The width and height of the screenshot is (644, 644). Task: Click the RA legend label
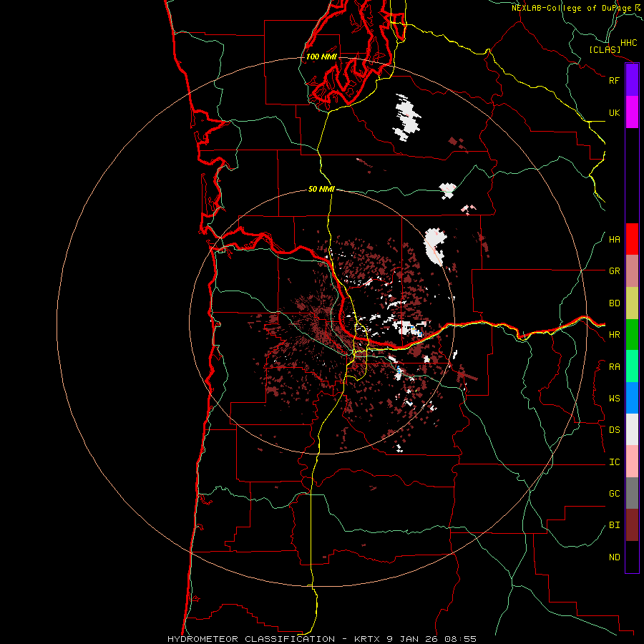(614, 367)
